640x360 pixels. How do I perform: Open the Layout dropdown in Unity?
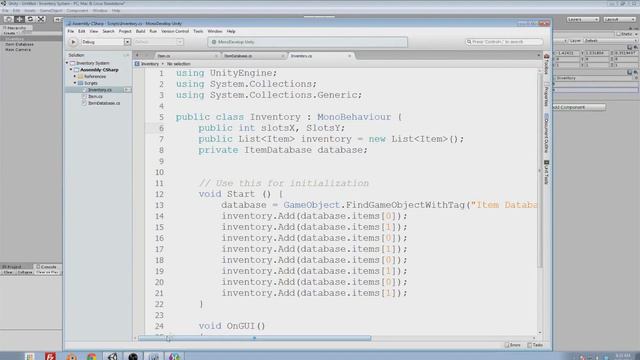pyautogui.click(x=619, y=19)
